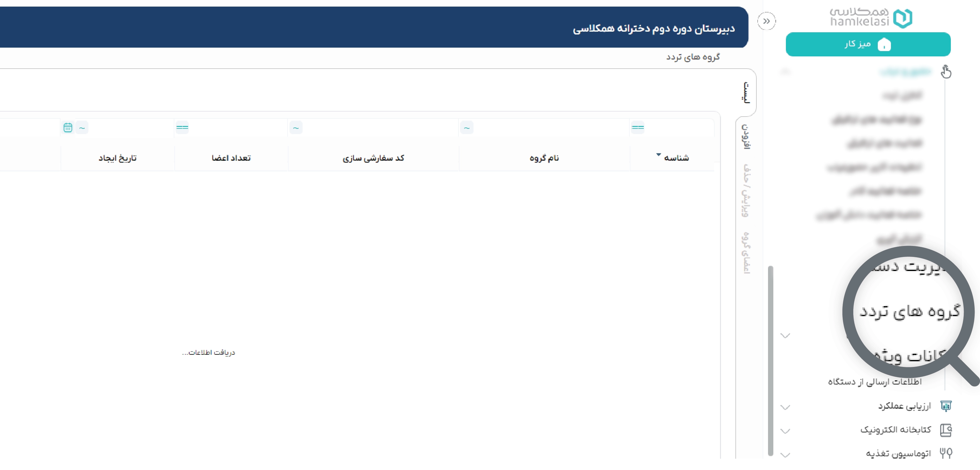
Task: Switch to اعضای گروه vertical tab
Action: [x=746, y=253]
